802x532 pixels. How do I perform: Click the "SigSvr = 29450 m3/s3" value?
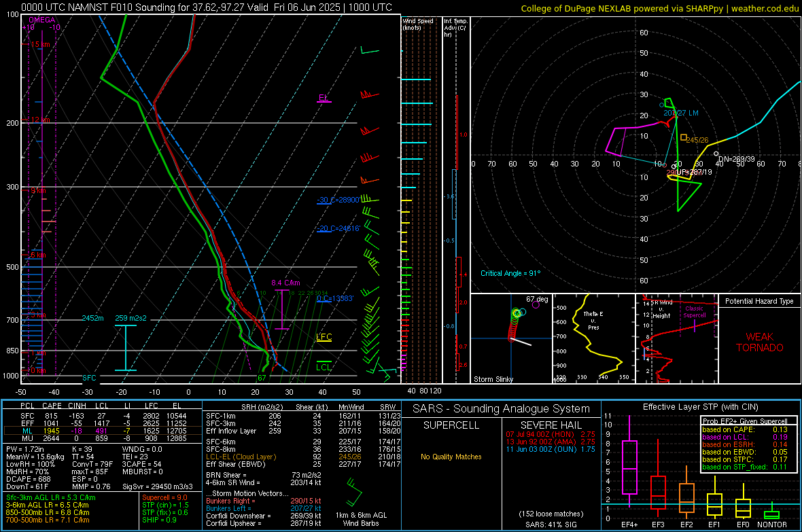pyautogui.click(x=158, y=487)
